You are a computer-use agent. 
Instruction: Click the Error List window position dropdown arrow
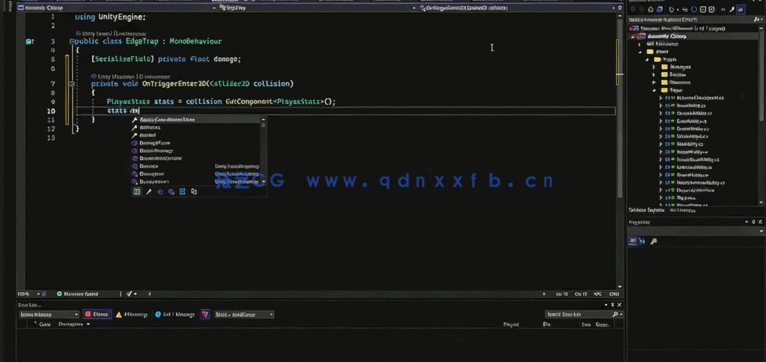tap(607, 304)
